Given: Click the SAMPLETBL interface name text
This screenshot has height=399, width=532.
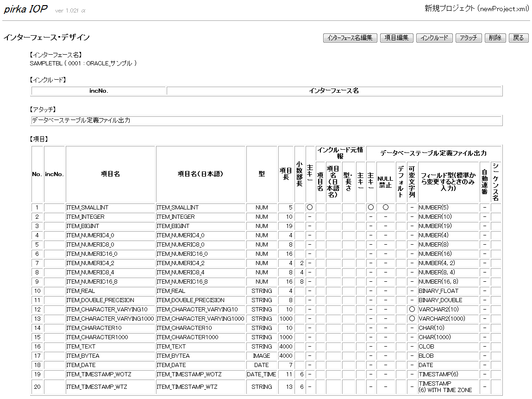Looking at the screenshot, I should 83,63.
